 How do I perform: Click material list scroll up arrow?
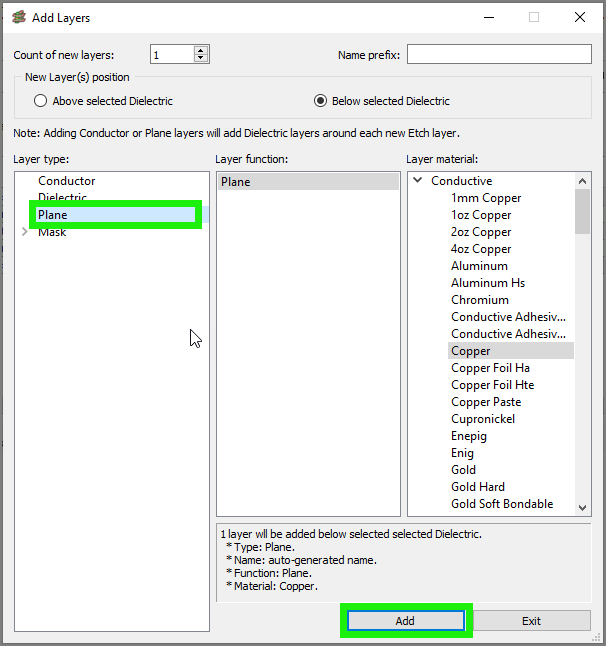click(x=583, y=181)
